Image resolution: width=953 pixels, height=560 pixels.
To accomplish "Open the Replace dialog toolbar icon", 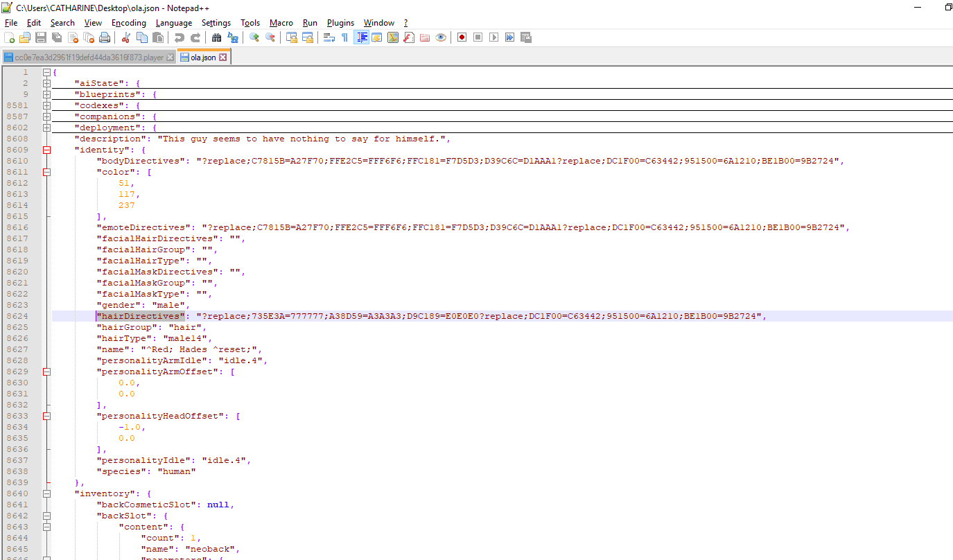I will pos(233,37).
